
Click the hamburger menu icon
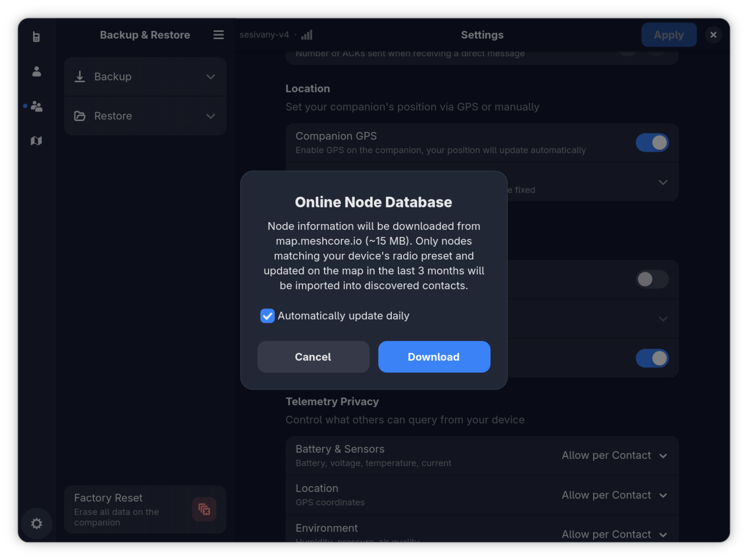click(x=218, y=35)
